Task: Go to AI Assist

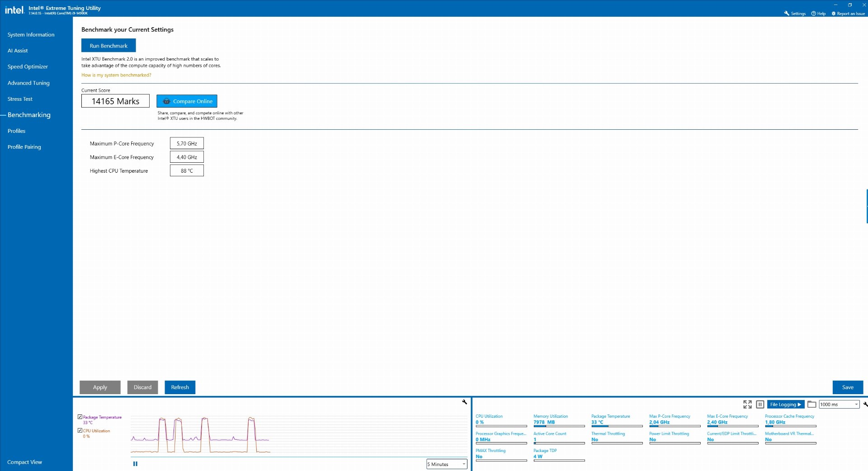Action: point(18,51)
